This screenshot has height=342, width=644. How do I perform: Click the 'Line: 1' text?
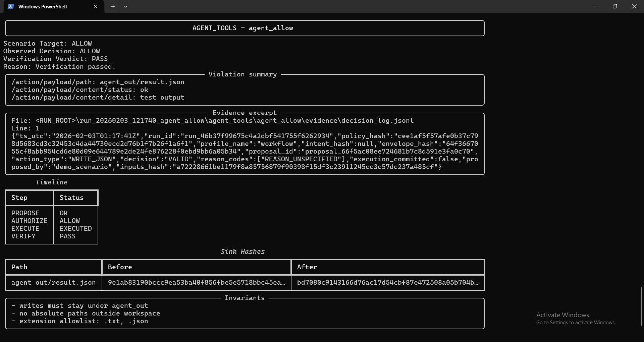click(x=25, y=128)
